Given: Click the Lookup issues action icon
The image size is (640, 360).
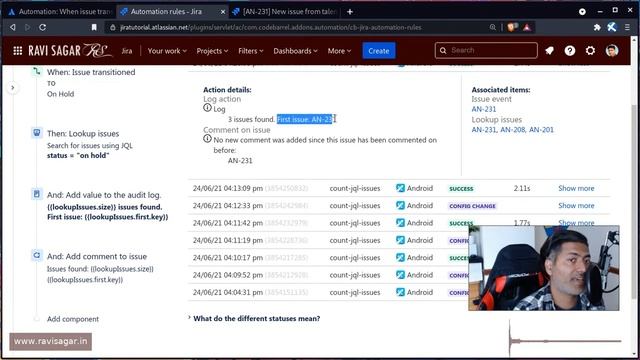Looking at the screenshot, I should (x=37, y=133).
